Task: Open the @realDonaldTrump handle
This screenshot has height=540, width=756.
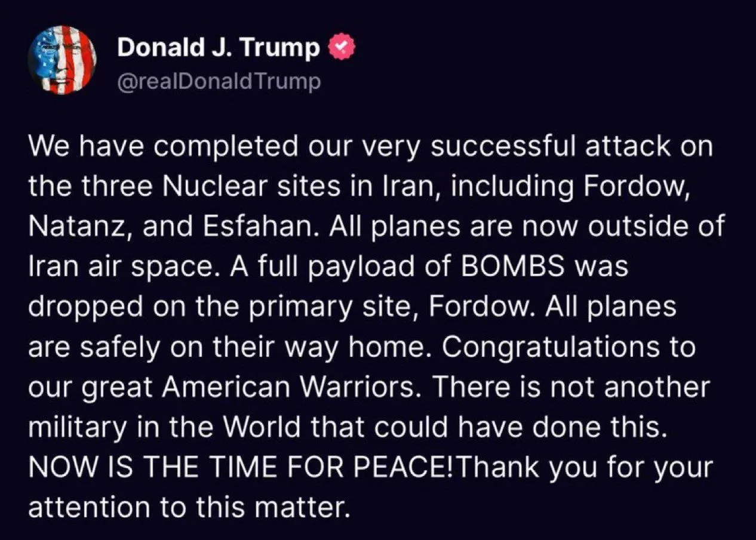Action: click(x=219, y=81)
